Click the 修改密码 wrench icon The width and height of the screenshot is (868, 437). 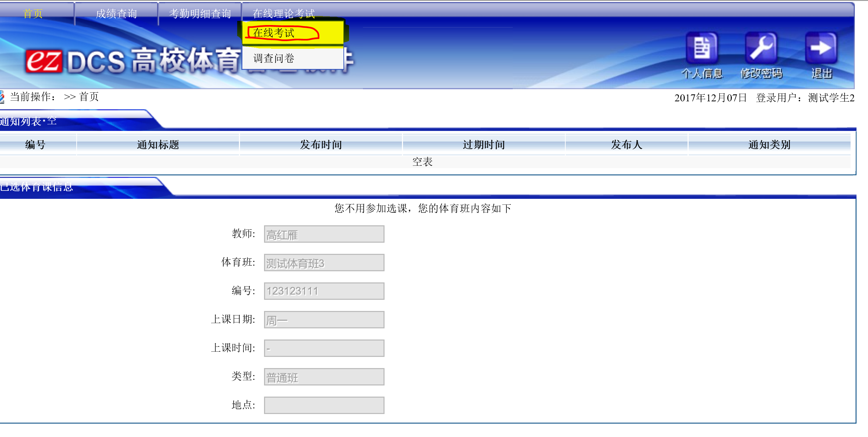[761, 48]
